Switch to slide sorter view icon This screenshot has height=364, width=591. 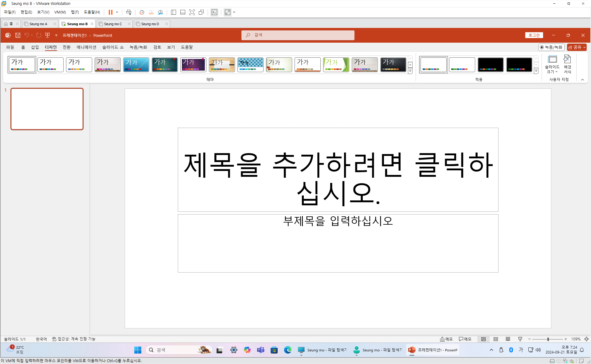pos(495,339)
